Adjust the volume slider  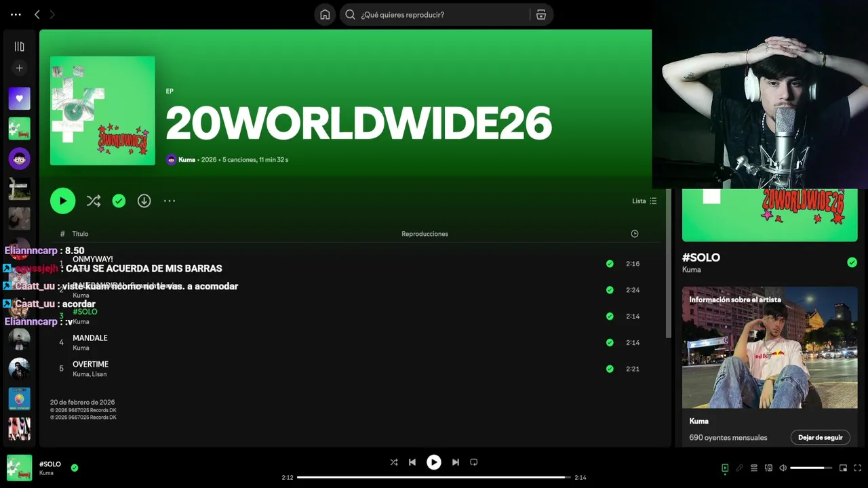pos(811,468)
